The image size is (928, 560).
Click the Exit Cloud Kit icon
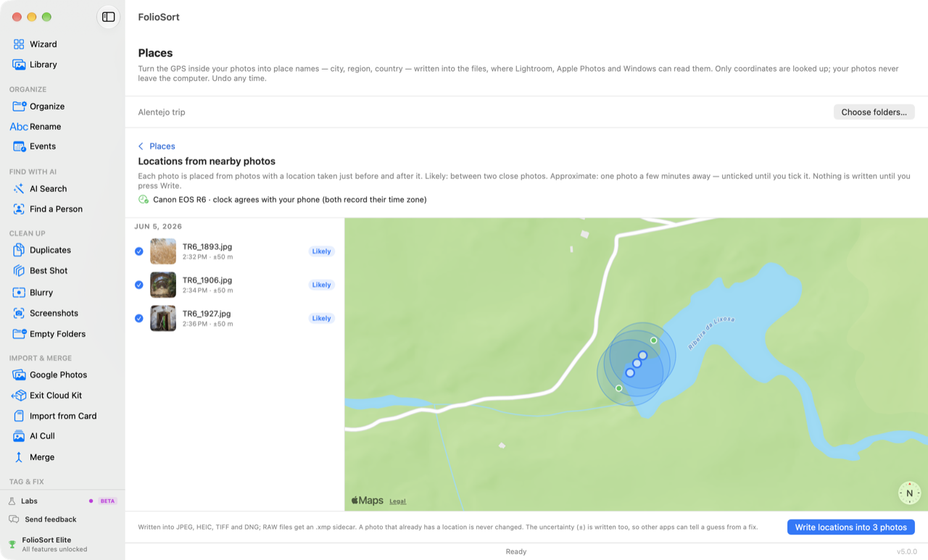(x=19, y=396)
